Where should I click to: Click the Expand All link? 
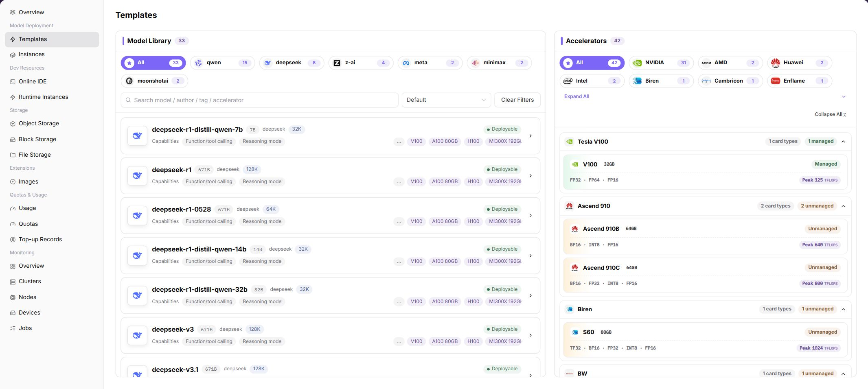(x=576, y=97)
